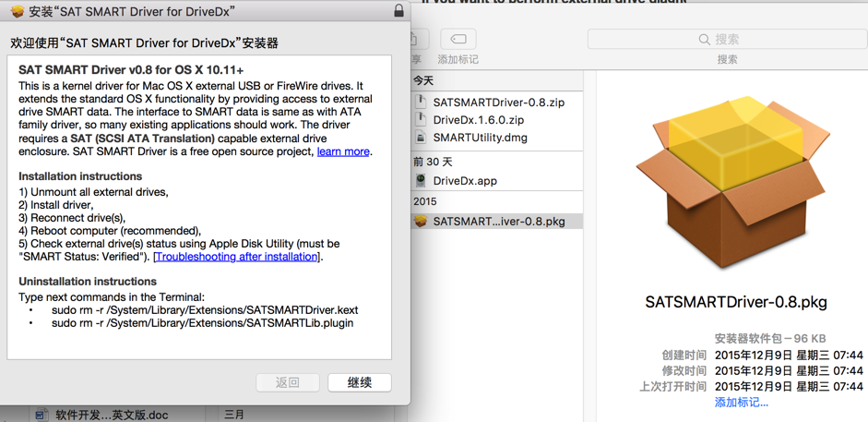Viewport: 868px width, 422px height.
Task: Click the 创建时间 date value
Action: click(x=789, y=355)
